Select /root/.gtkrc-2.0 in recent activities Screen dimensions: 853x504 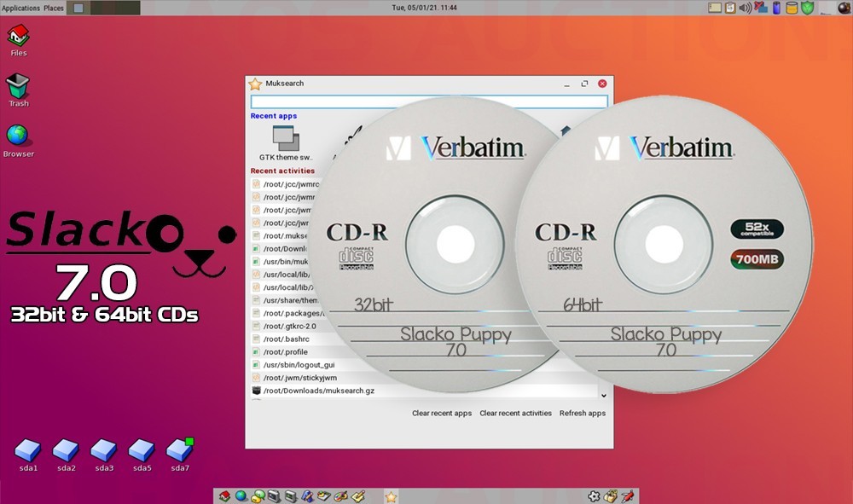tap(290, 327)
